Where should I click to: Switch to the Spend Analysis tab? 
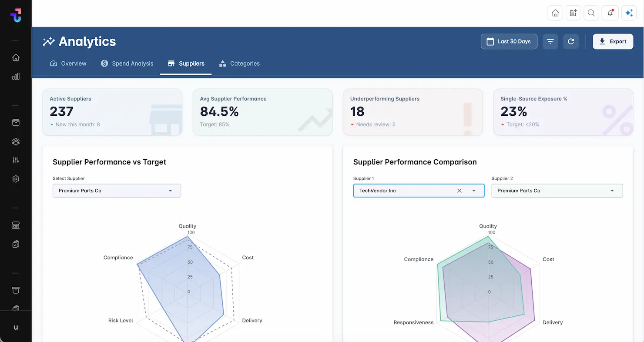coord(127,64)
